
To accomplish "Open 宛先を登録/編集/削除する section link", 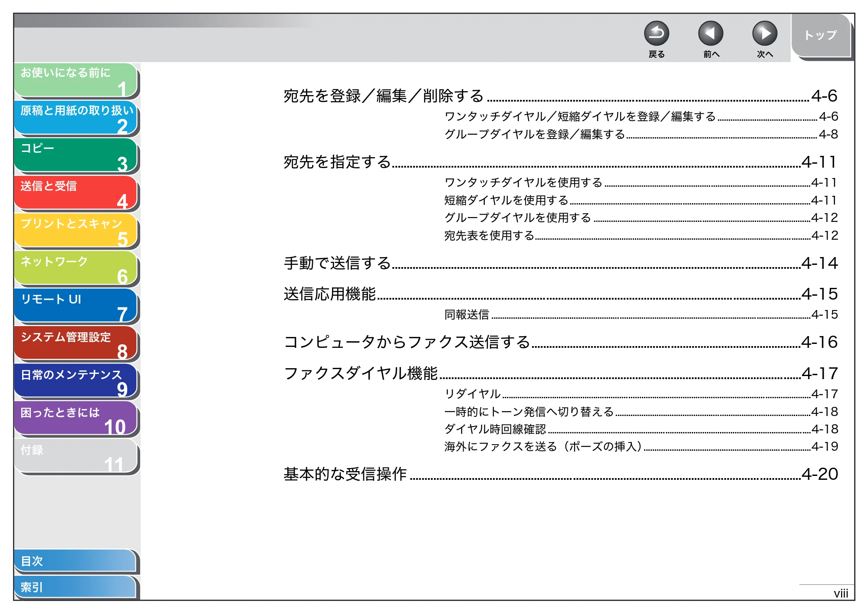I will coord(560,96).
